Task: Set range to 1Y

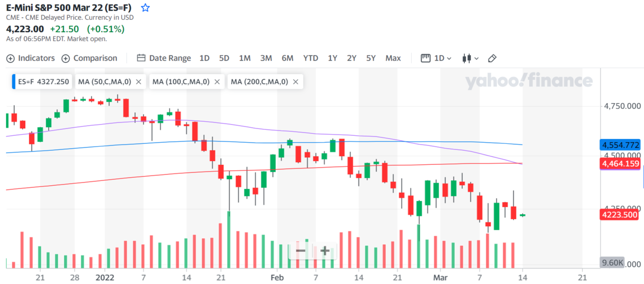Action: [x=333, y=58]
